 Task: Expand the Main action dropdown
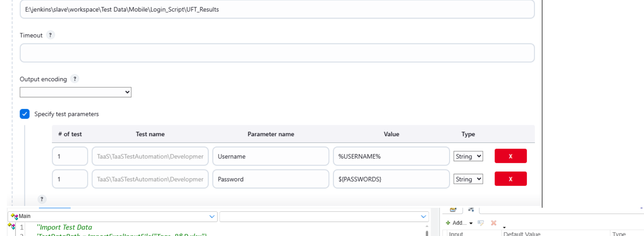click(212, 216)
